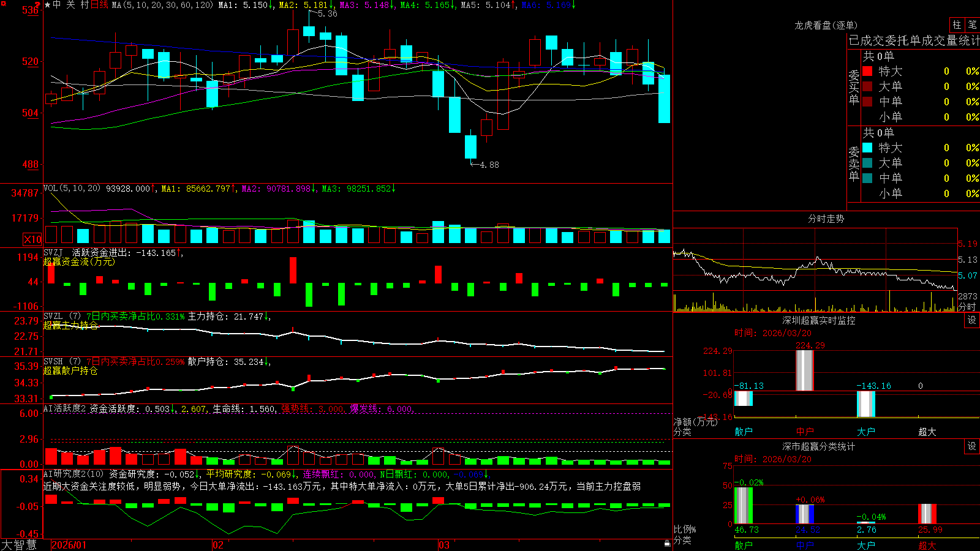
Task: Click the dark red 中单 buy-order swatch
Action: pyautogui.click(x=867, y=101)
